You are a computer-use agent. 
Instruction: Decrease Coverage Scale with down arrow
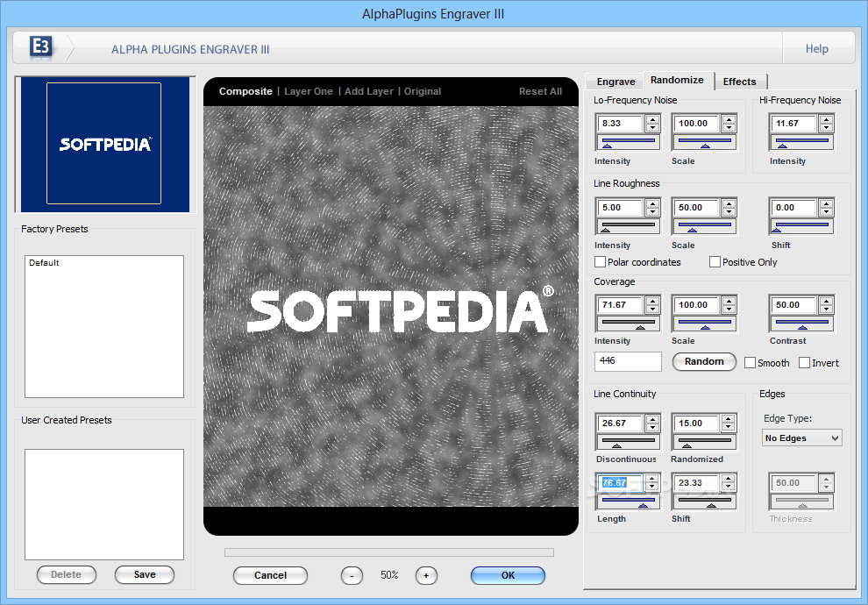[x=729, y=310]
